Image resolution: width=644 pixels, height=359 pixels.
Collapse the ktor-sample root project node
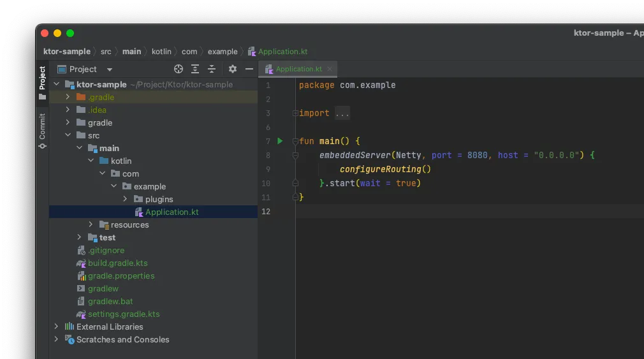tap(57, 84)
